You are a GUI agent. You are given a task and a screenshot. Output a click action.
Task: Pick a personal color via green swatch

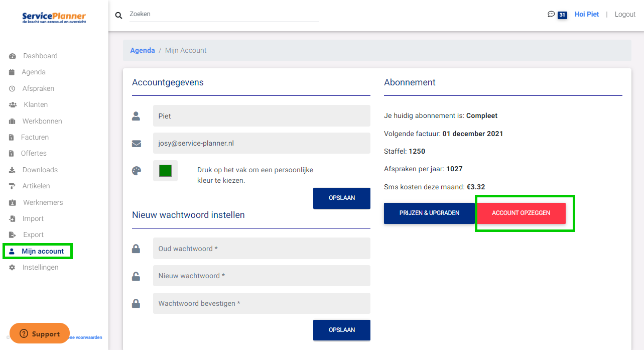coord(165,171)
